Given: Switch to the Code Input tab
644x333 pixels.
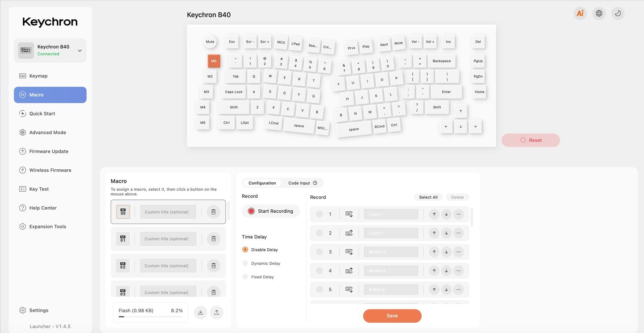Looking at the screenshot, I should click(303, 183).
